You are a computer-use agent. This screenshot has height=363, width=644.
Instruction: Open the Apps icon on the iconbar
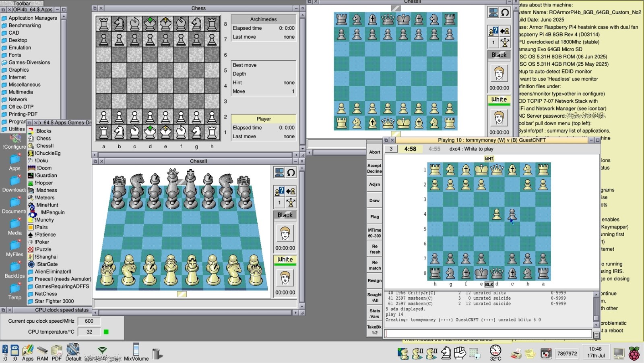point(28,351)
